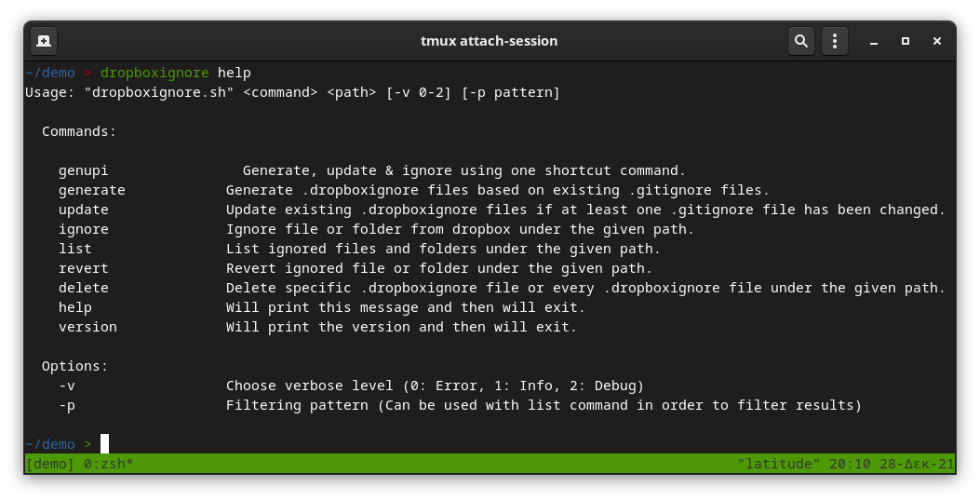This screenshot has width=980, height=501.
Task: Click the revert command name
Action: [x=83, y=268]
